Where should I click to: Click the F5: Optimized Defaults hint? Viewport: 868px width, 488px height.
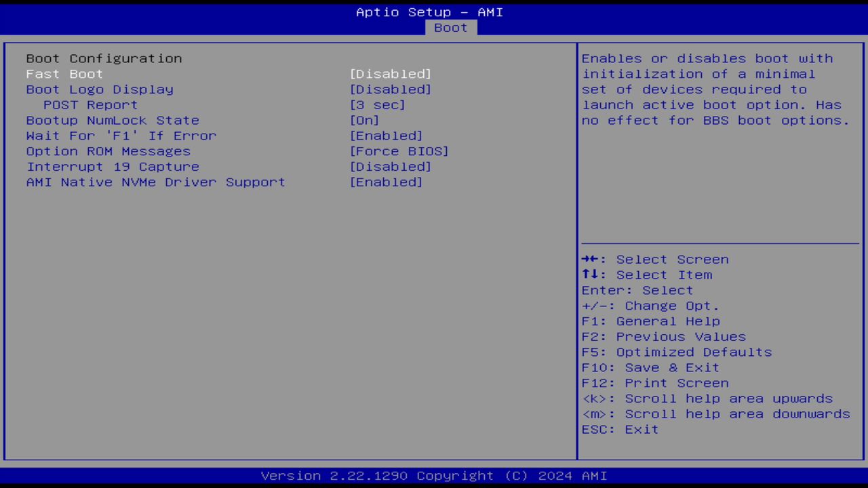pyautogui.click(x=677, y=352)
